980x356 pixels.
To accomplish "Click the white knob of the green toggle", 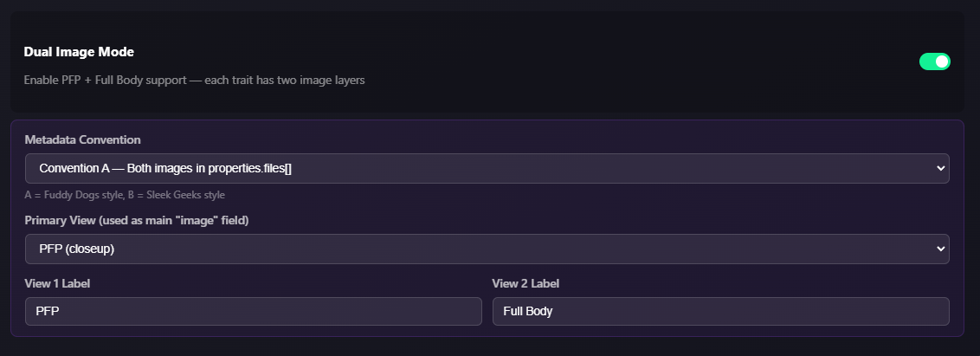I will (942, 61).
